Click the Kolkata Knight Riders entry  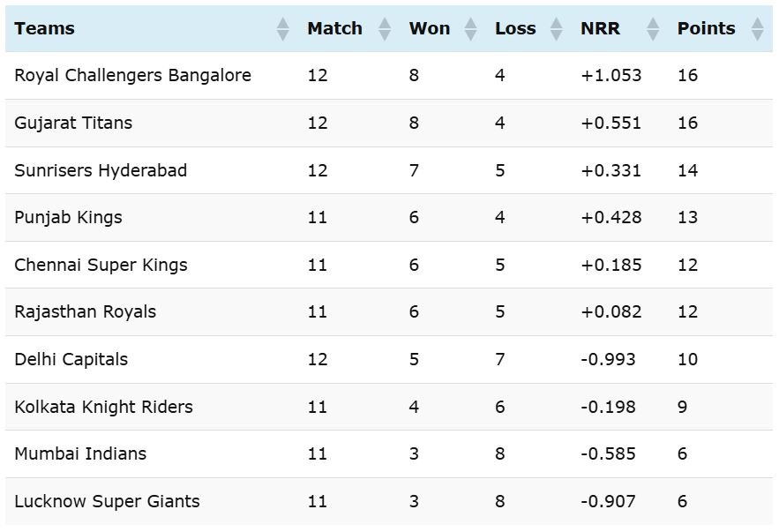coord(104,407)
